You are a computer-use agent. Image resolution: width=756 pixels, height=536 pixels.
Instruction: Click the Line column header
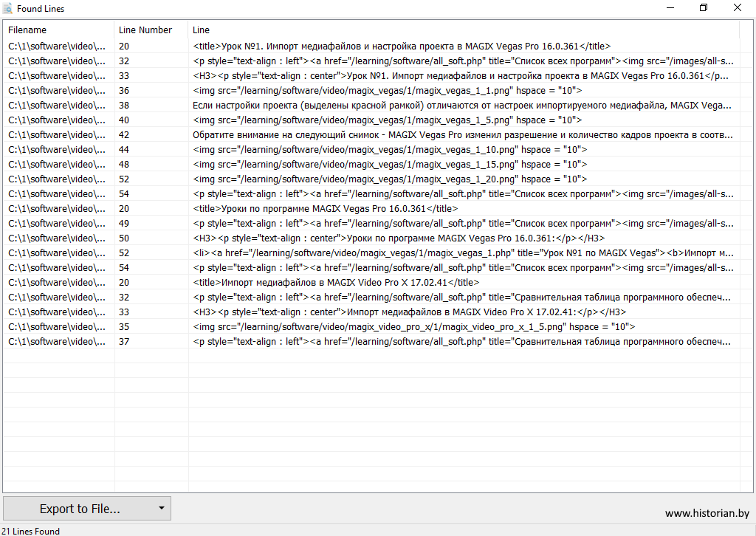pyautogui.click(x=202, y=30)
